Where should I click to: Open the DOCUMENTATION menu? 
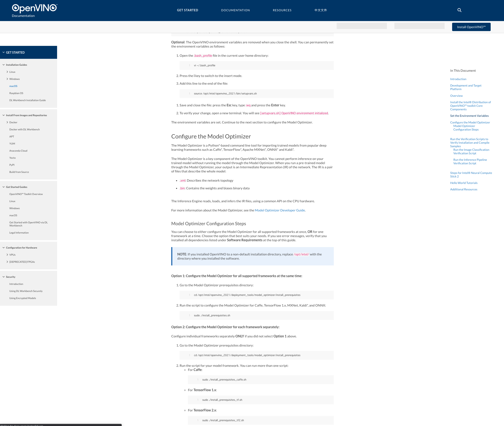coord(235,10)
